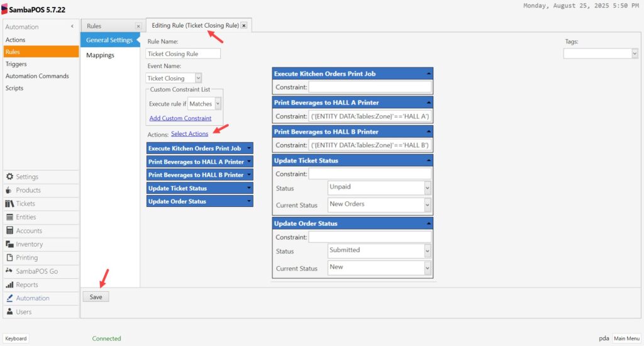Collapse Print Beverages to HALL B Printer panel

428,131
